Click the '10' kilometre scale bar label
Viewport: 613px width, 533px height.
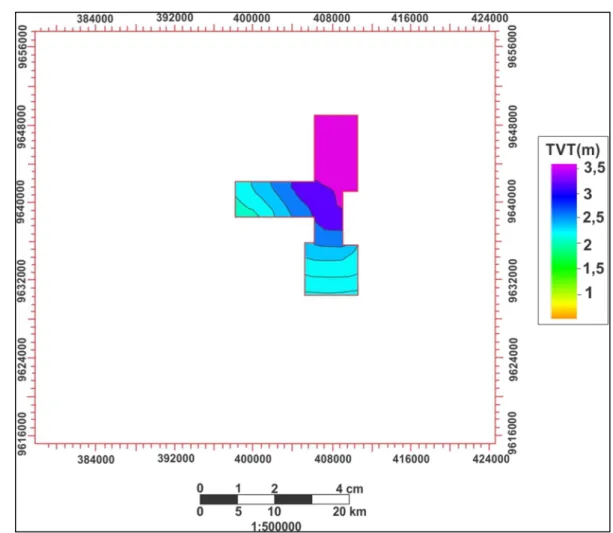pos(274,511)
